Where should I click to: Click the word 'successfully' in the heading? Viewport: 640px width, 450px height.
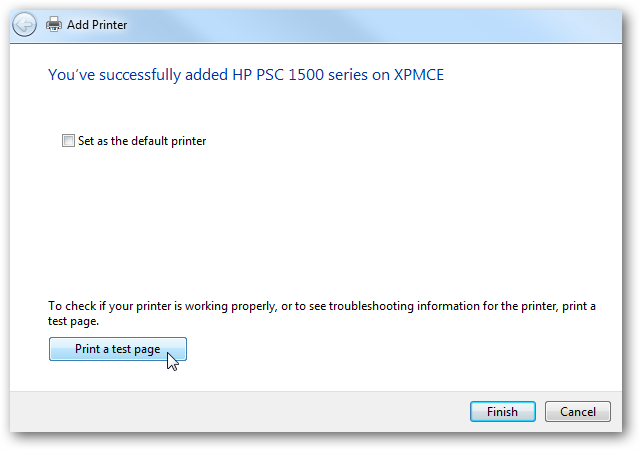click(x=140, y=76)
